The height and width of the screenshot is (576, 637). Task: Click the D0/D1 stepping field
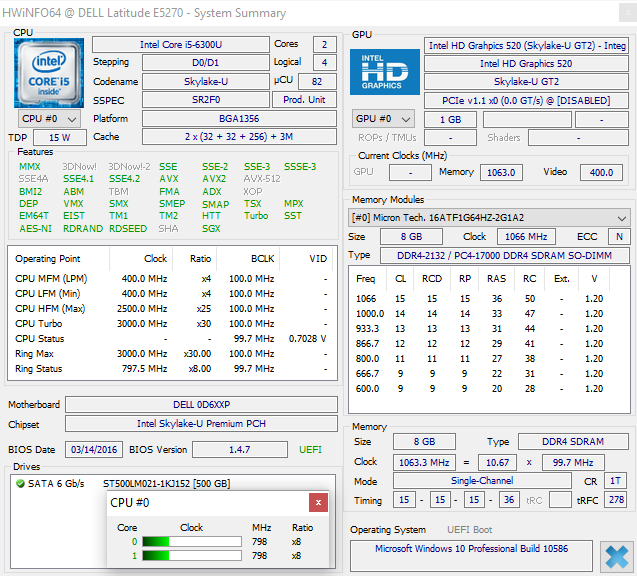click(x=206, y=63)
